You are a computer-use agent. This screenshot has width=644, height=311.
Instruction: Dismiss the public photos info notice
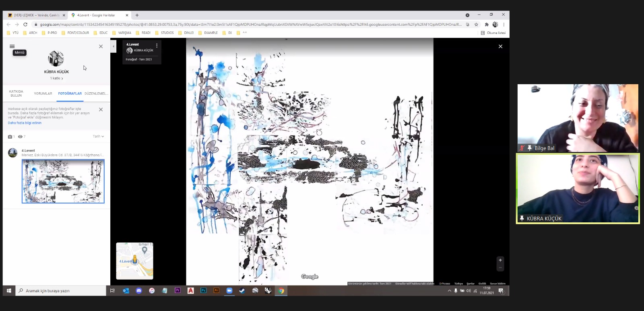101,110
